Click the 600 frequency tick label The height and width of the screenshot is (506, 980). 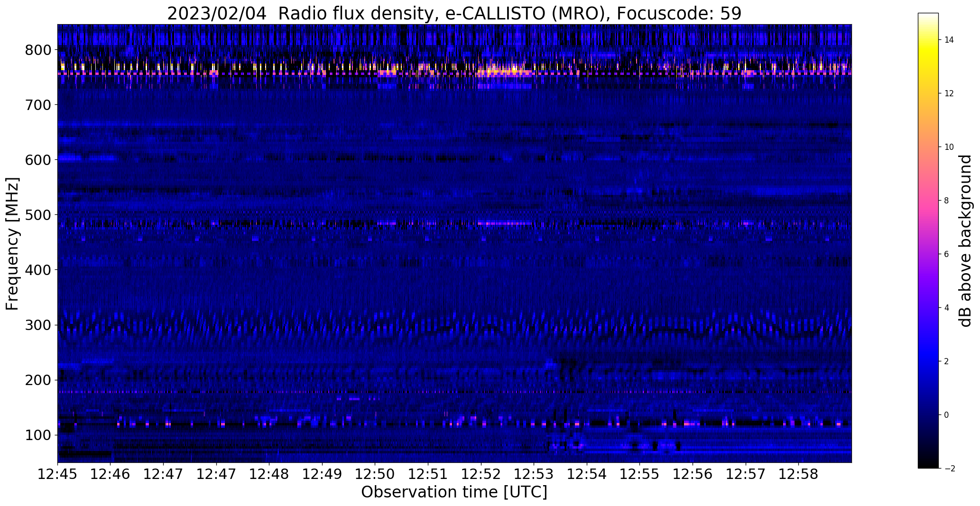[38, 160]
